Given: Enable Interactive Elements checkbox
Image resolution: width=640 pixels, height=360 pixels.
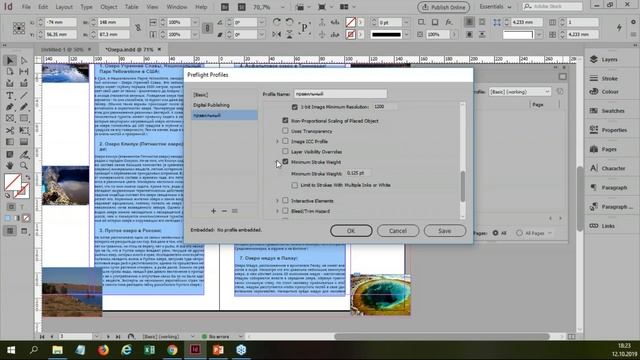Looking at the screenshot, I should [x=285, y=200].
